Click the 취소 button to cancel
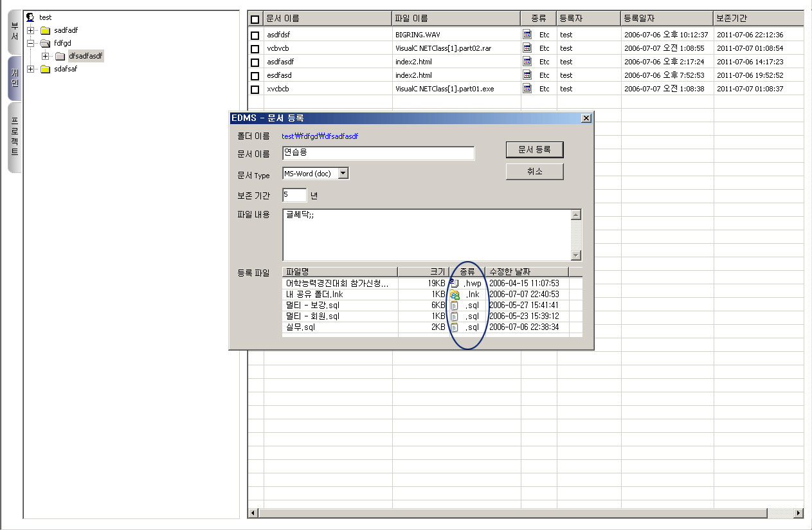Viewport: 812px width, 530px height. pos(534,171)
